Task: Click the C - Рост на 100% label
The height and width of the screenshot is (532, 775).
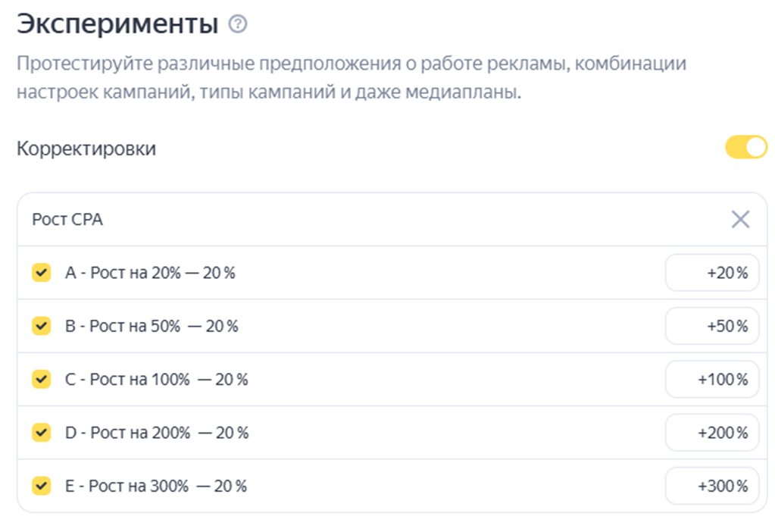Action: coord(156,379)
